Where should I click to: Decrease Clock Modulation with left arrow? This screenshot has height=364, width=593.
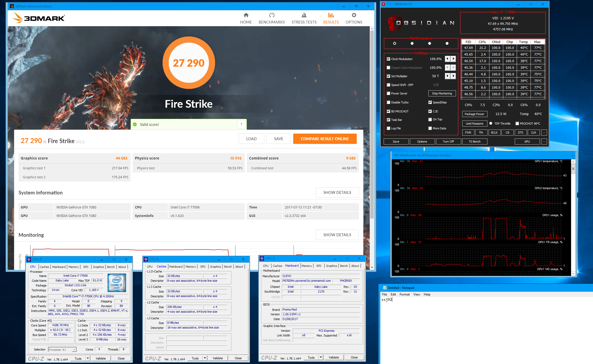pos(447,59)
